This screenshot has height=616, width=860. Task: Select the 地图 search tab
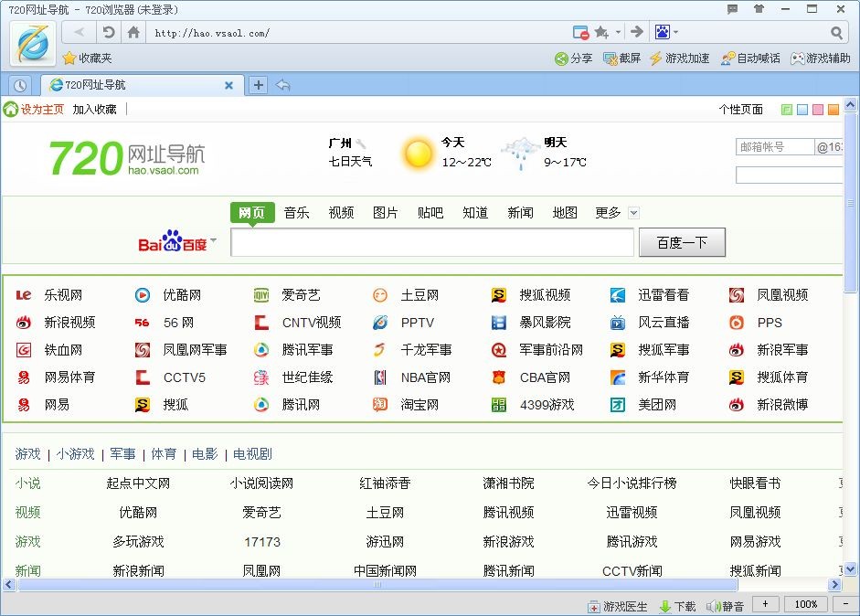565,213
